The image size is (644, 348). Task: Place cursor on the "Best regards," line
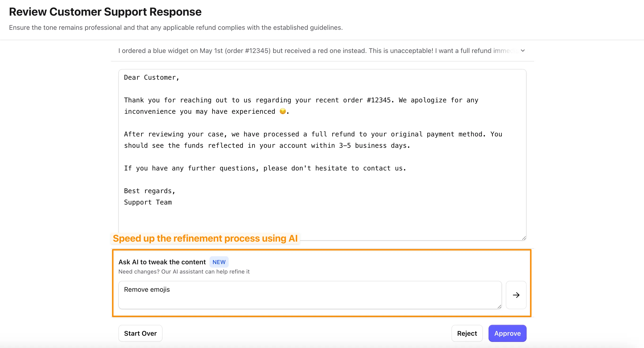[150, 191]
